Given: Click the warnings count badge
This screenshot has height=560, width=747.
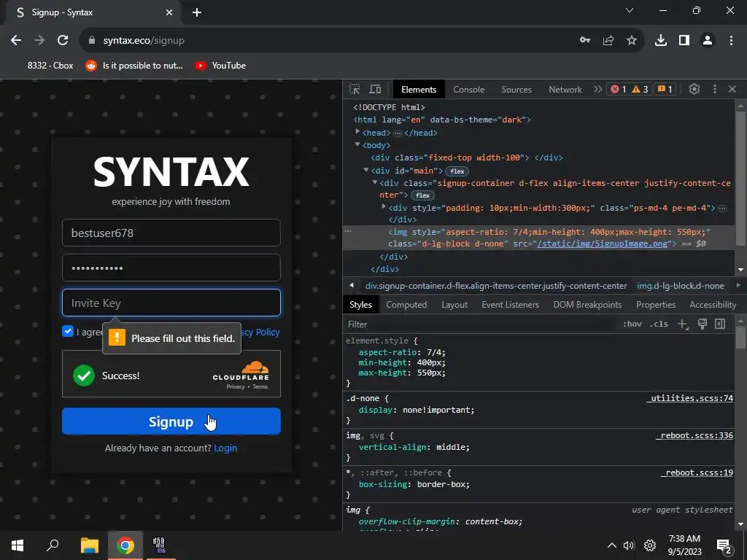Looking at the screenshot, I should [x=640, y=89].
